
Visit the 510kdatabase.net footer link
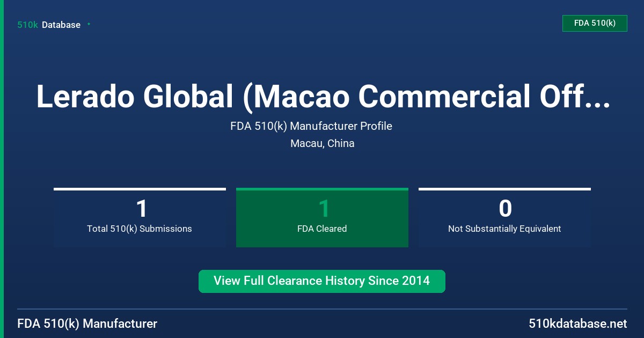pos(578,324)
